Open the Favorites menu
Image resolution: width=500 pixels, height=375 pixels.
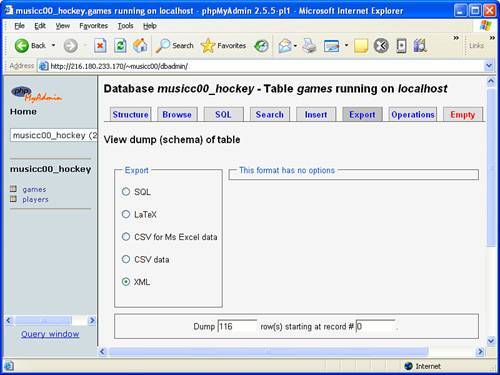(x=93, y=26)
